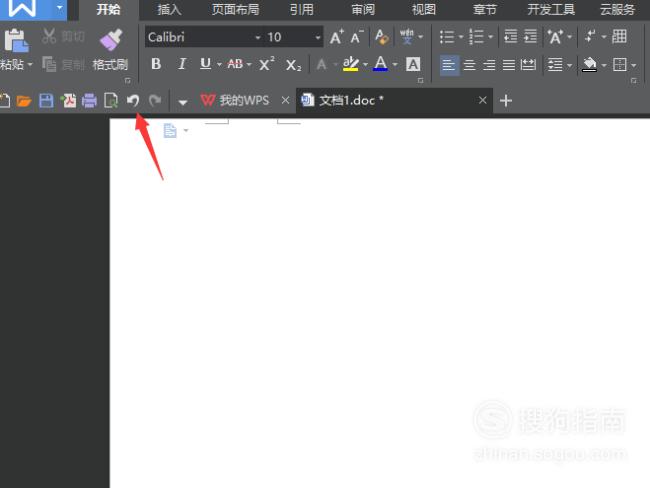650x488 pixels.
Task: Expand borders dropdown arrow
Action: 634,65
